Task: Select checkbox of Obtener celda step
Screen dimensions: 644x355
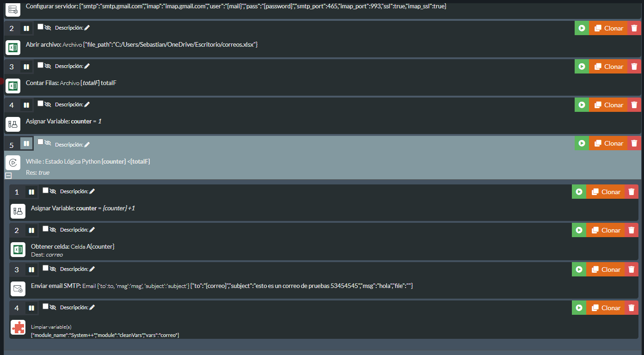Action: [45, 228]
